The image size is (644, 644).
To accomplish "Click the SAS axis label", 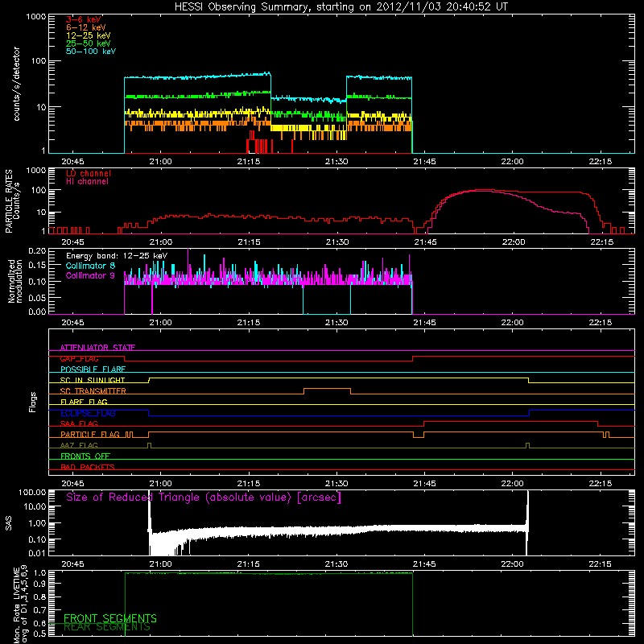I will coord(8,522).
